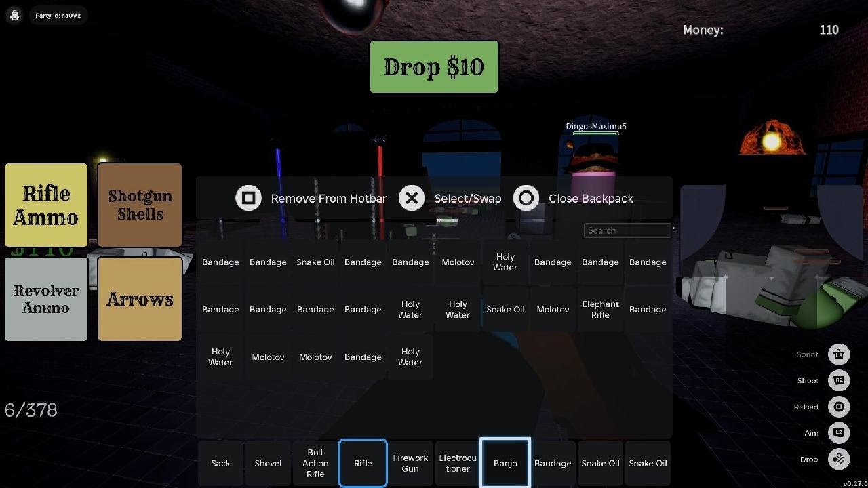The width and height of the screenshot is (868, 488).
Task: Select the Sack hotbar slot
Action: pos(220,463)
